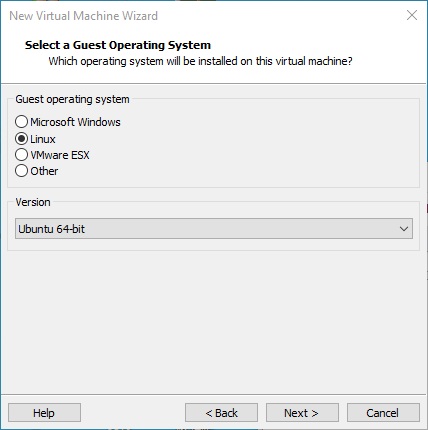This screenshot has height=430, width=428.
Task: Expand the Version dropdown arrow
Action: 404,229
